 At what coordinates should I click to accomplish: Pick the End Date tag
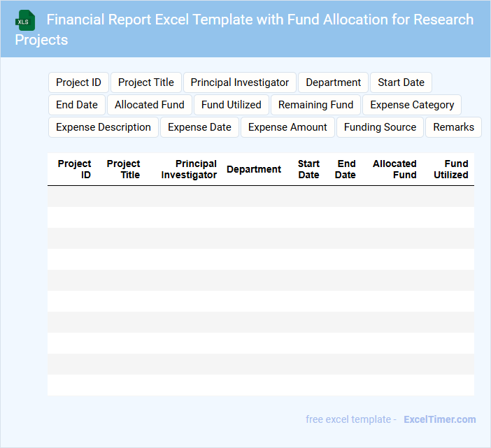click(x=77, y=105)
